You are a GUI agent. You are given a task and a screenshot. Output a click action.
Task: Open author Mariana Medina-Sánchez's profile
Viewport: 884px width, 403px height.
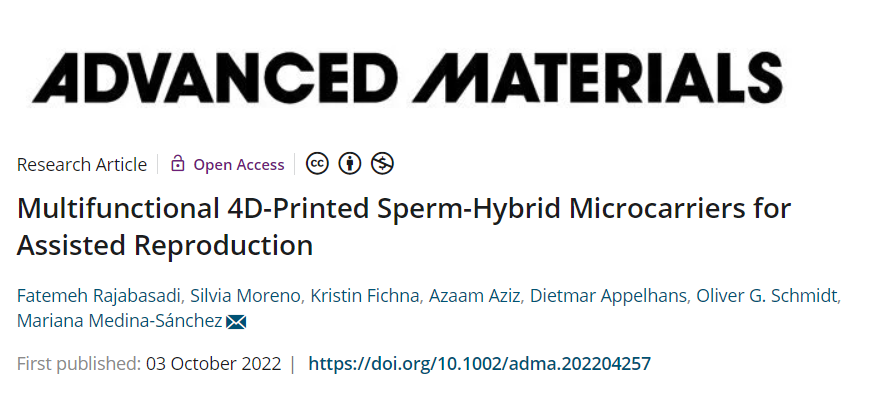tap(120, 321)
